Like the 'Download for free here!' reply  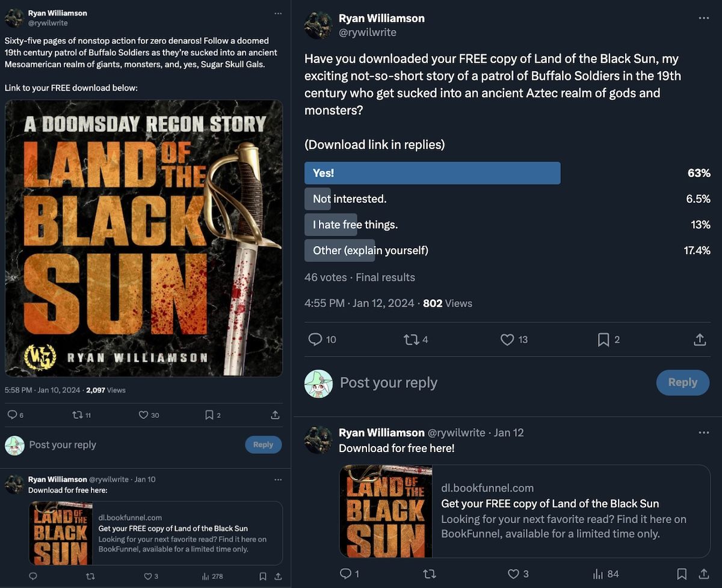(513, 574)
